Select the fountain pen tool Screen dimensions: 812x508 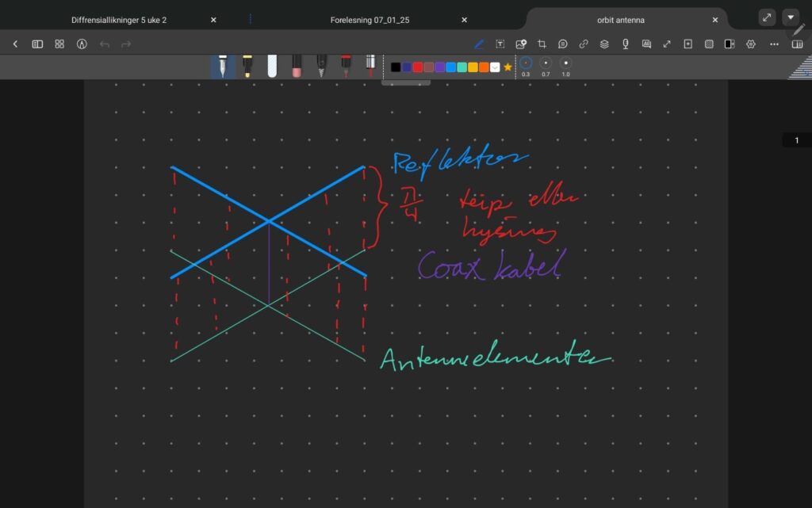(x=223, y=66)
